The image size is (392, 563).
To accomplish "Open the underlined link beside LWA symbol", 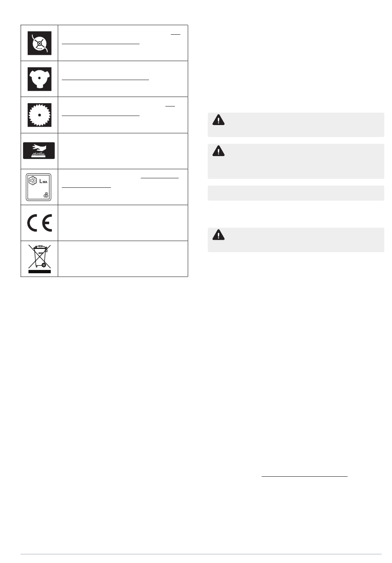I will point(120,182).
